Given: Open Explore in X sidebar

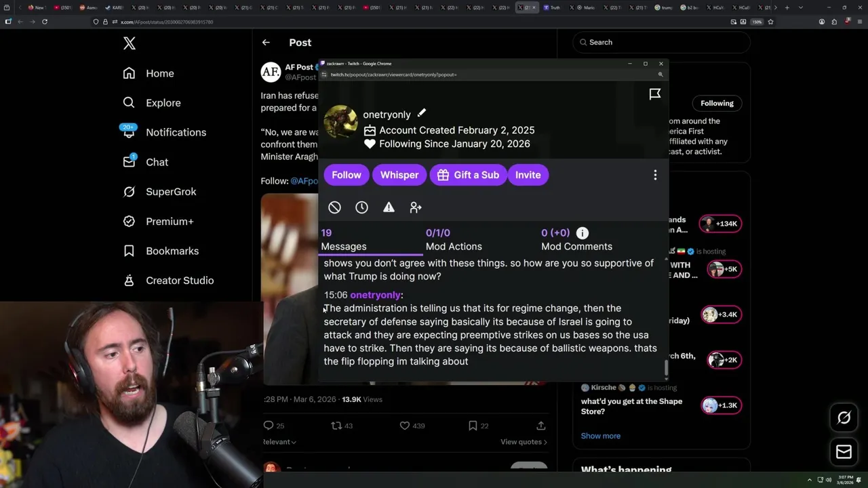Looking at the screenshot, I should coord(152,103).
